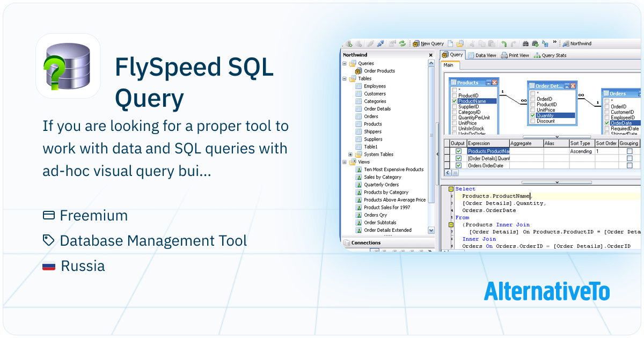
Task: Click the table icon beside Employees
Action: coord(358,86)
